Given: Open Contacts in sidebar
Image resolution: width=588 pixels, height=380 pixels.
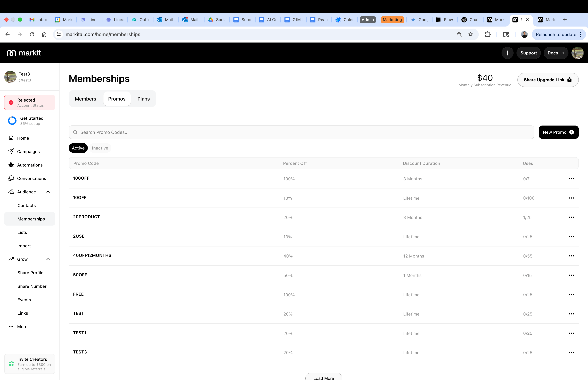Looking at the screenshot, I should coord(26,205).
